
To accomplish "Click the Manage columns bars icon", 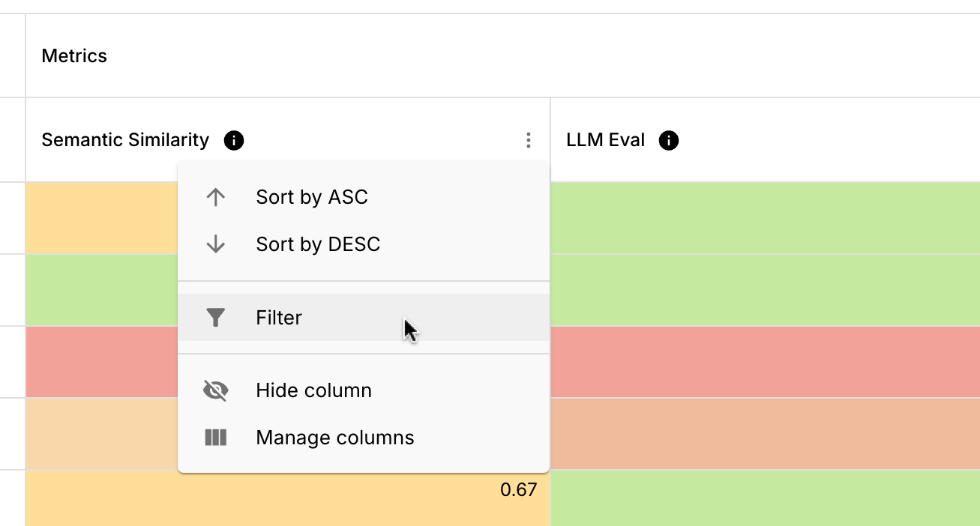I will tap(216, 438).
